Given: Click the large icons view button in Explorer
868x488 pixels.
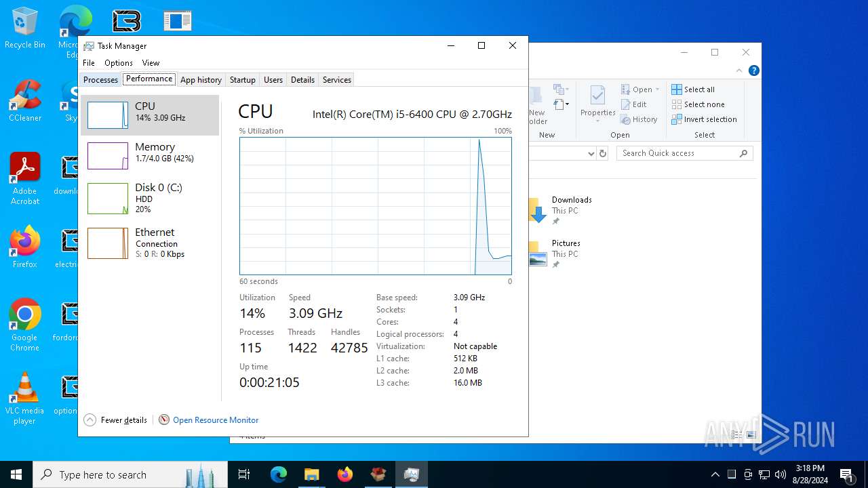Looking at the screenshot, I should pos(751,435).
